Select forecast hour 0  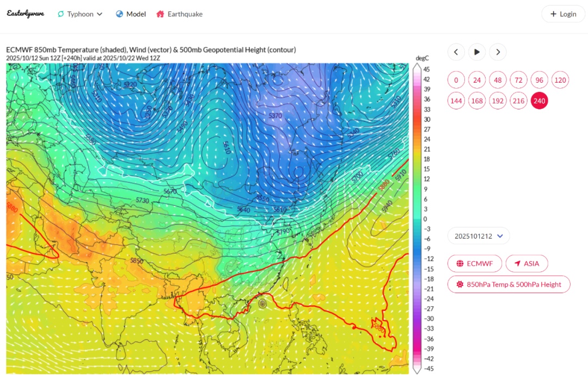456,80
